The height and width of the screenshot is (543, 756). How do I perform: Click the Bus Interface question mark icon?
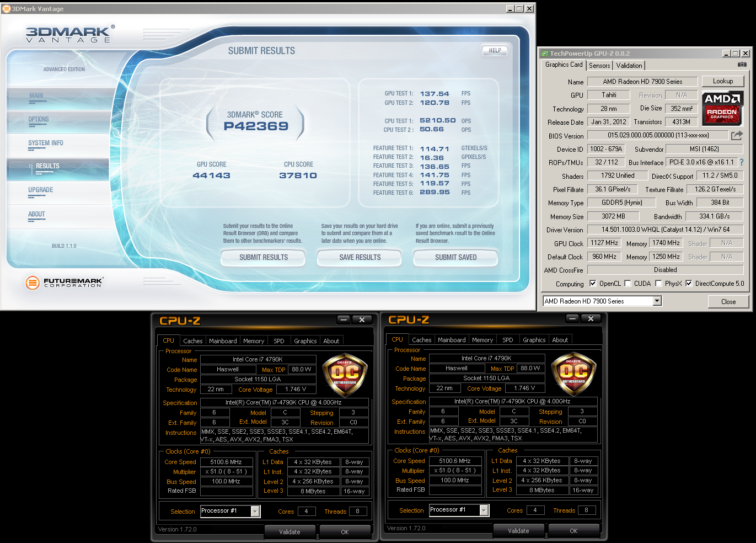coord(742,162)
